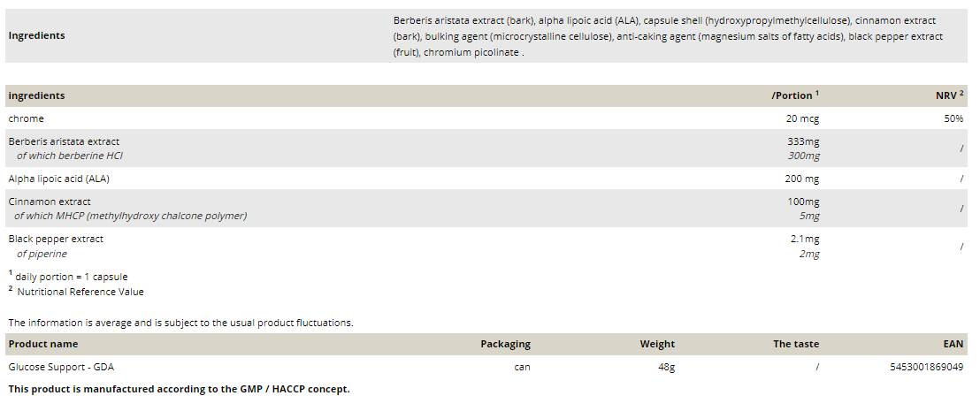
Task: Click the 'Nutritional Reference Value' footnote
Action: click(x=80, y=292)
